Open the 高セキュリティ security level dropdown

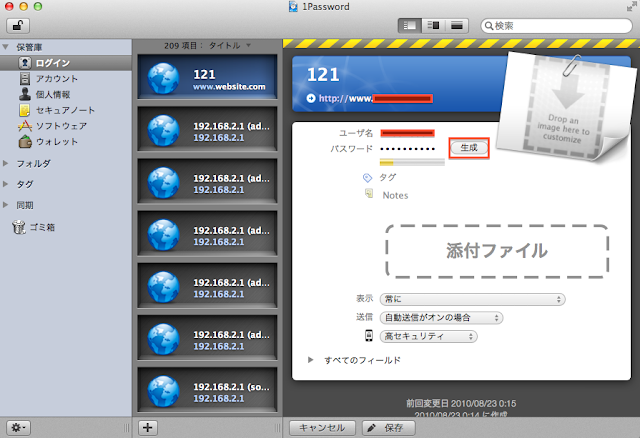click(429, 336)
